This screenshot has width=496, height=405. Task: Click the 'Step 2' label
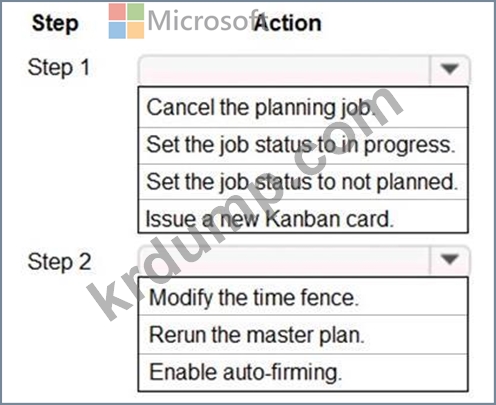[x=60, y=262]
